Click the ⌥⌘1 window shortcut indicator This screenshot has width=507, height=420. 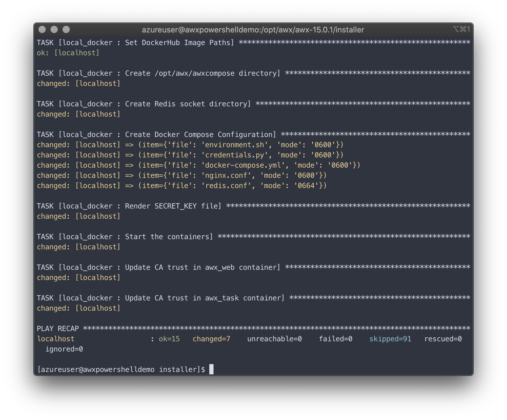[461, 29]
